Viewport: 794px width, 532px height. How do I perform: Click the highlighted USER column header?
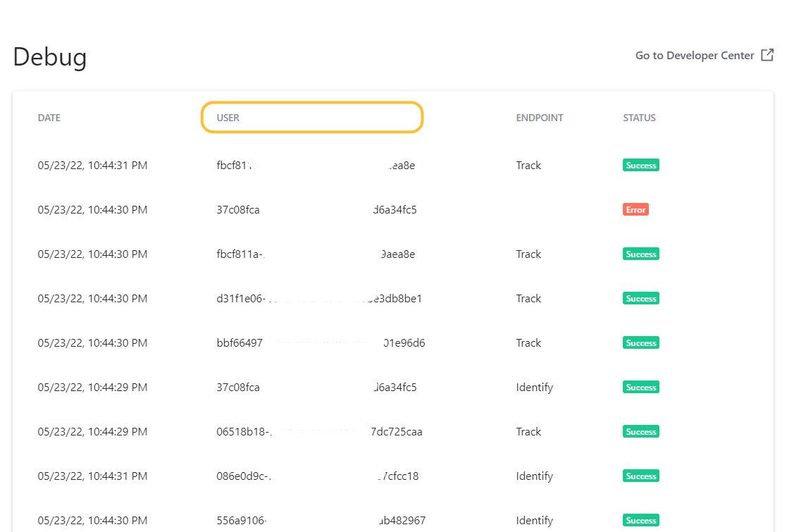pos(312,117)
